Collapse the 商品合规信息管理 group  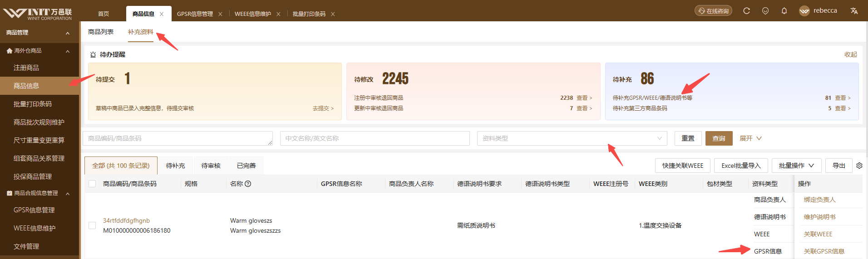pos(68,194)
